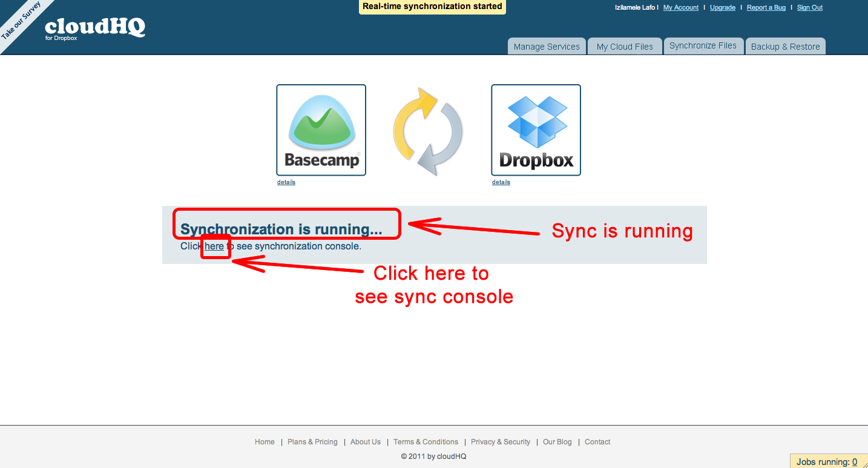This screenshot has height=468, width=868.
Task: Click the Upgrade link
Action: (x=723, y=8)
